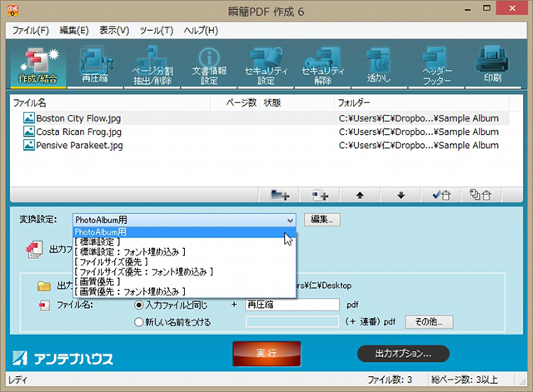The height and width of the screenshot is (392, 533).
Task: Choose PhotoAlbum用 highlighted dropdown option
Action: pos(185,232)
